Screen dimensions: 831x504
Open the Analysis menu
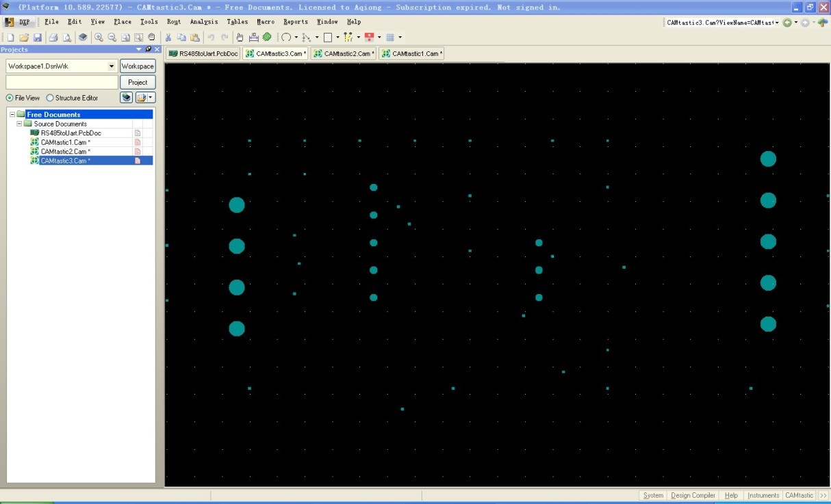coord(204,22)
